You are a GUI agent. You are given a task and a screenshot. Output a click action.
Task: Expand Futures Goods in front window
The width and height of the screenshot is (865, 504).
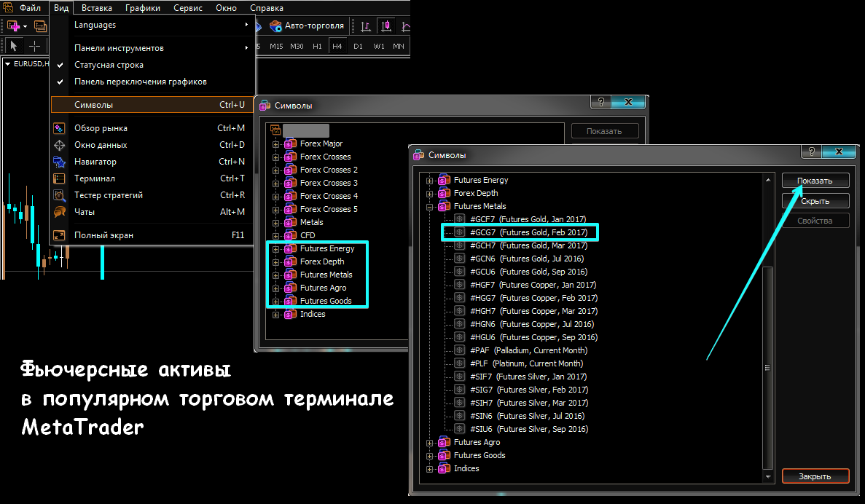pos(429,457)
